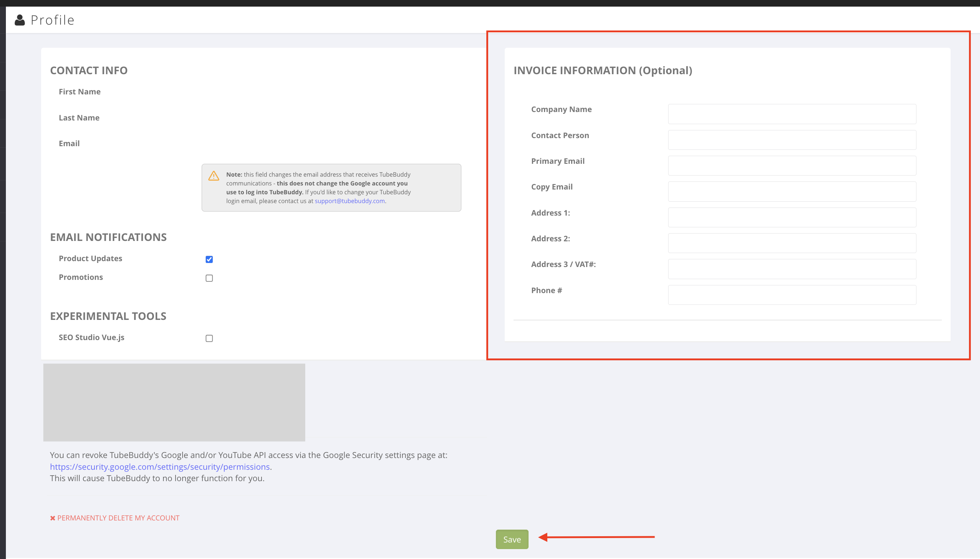Image resolution: width=980 pixels, height=559 pixels.
Task: Select the Address 2 input field
Action: tap(792, 243)
